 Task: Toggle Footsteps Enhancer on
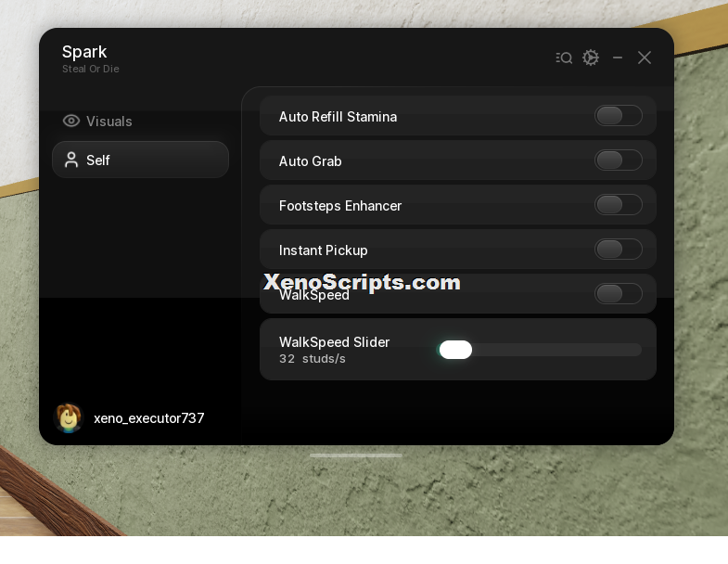pos(618,205)
